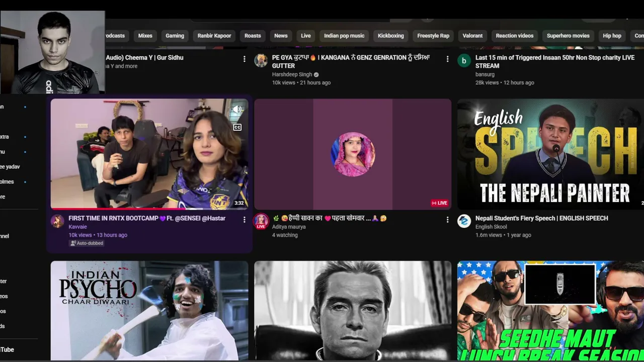Open the green 'b' bansurg channel avatar
Viewport: 644px width, 362px height.
point(464,61)
